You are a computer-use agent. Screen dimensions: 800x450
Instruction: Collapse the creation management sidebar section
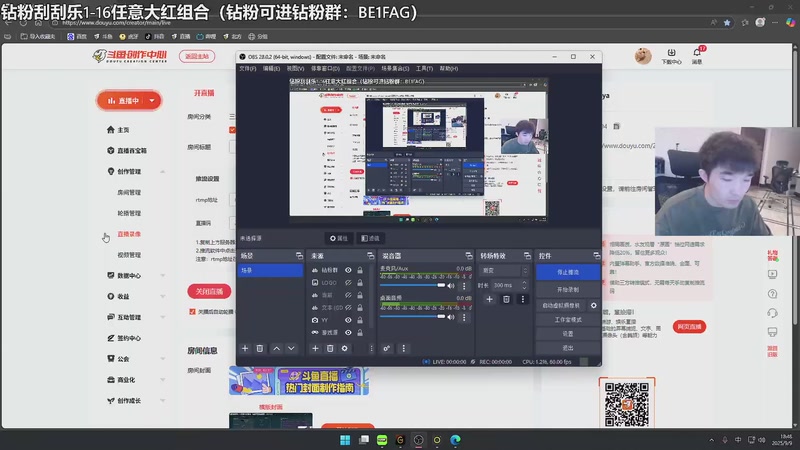163,171
